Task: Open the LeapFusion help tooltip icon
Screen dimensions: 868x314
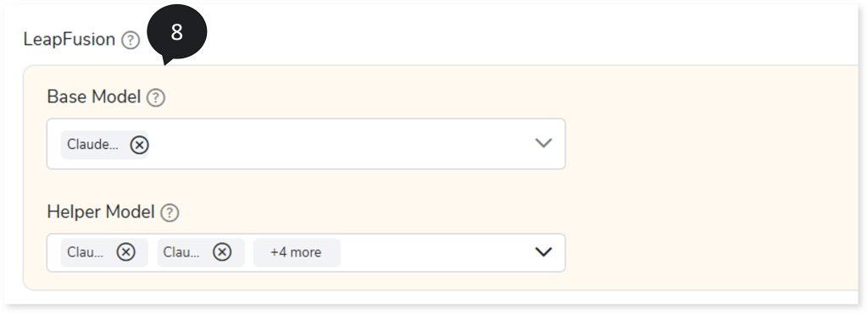Action: point(131,40)
